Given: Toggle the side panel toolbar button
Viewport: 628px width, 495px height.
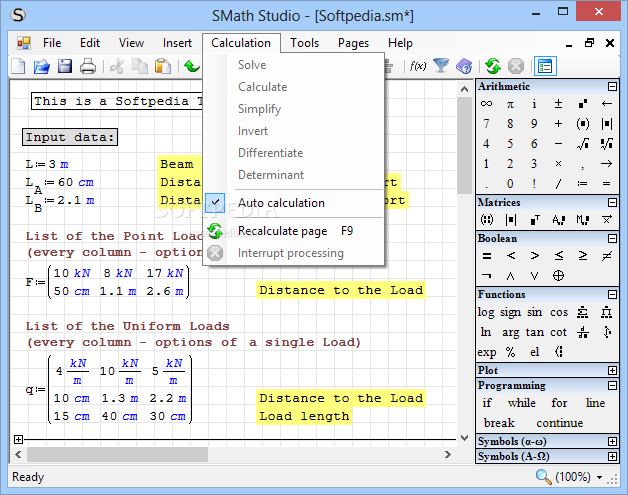Looking at the screenshot, I should [545, 66].
